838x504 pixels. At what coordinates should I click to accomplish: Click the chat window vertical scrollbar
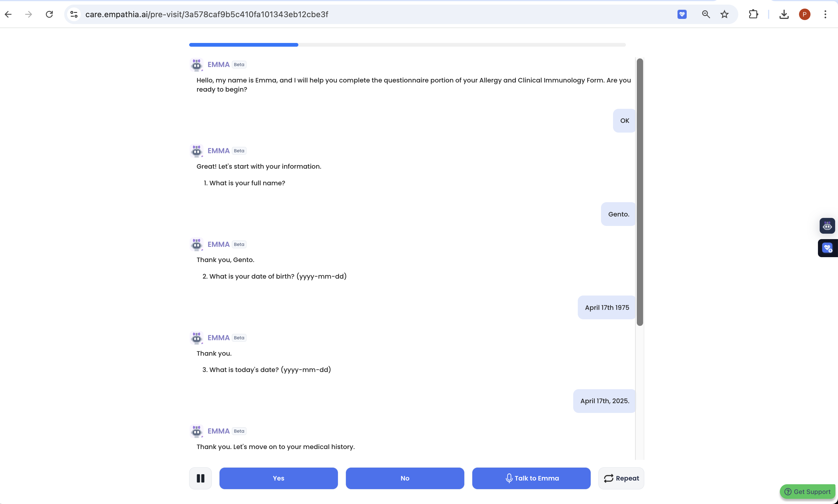[x=640, y=192]
